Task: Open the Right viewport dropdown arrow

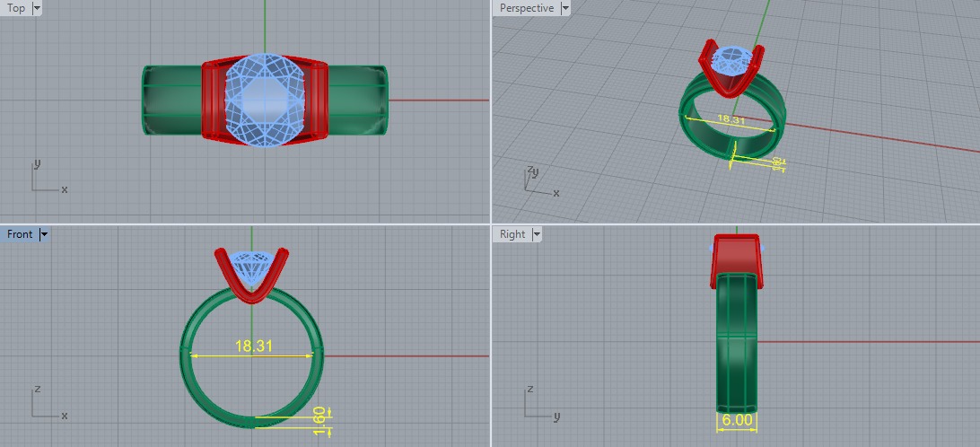Action: point(537,234)
